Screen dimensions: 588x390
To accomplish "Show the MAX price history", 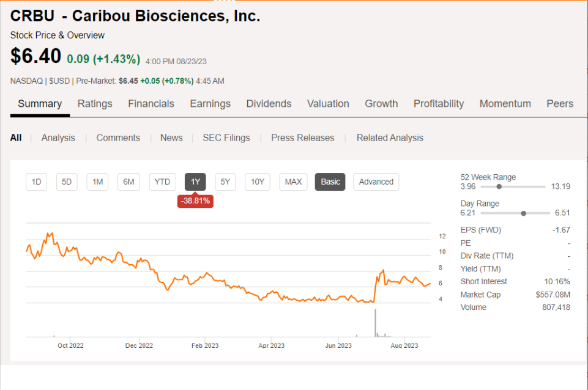I will (x=293, y=182).
